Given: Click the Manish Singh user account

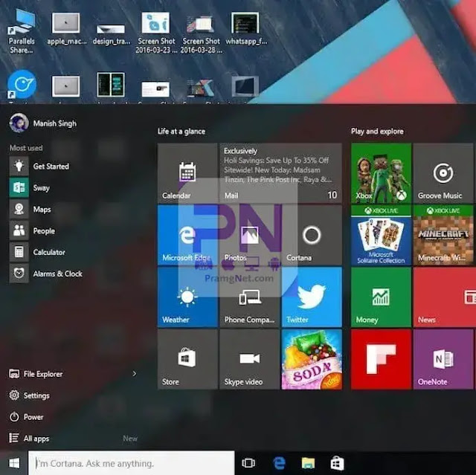Looking at the screenshot, I should 43,123.
